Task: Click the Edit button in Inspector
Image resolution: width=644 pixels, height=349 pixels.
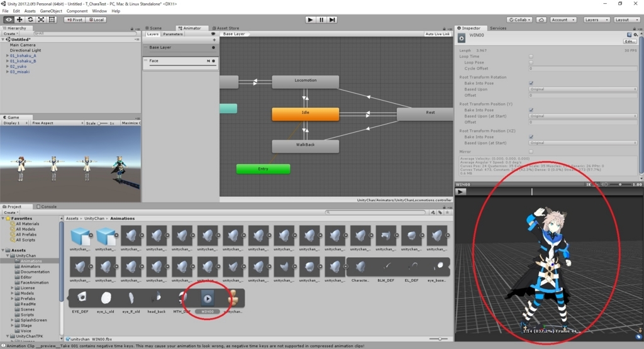Action: (x=630, y=42)
